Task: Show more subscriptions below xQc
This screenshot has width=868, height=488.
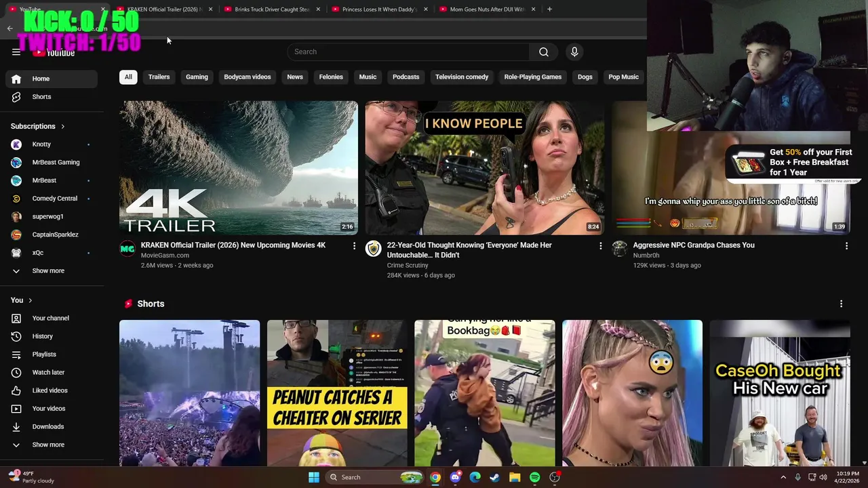Action: 52,271
